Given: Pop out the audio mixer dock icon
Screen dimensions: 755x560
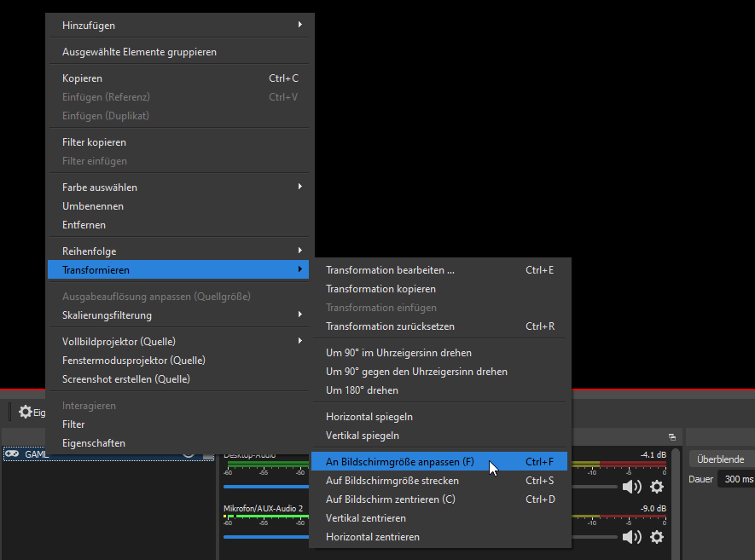Looking at the screenshot, I should 672,436.
